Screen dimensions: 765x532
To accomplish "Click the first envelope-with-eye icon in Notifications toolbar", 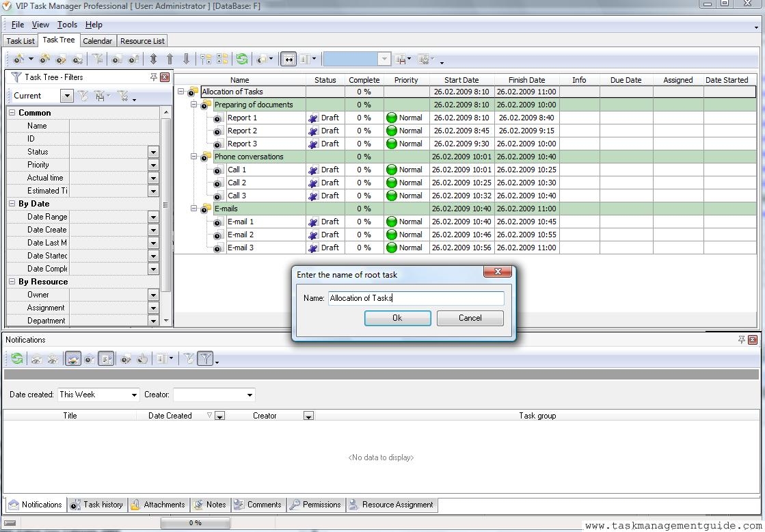I will click(x=36, y=359).
